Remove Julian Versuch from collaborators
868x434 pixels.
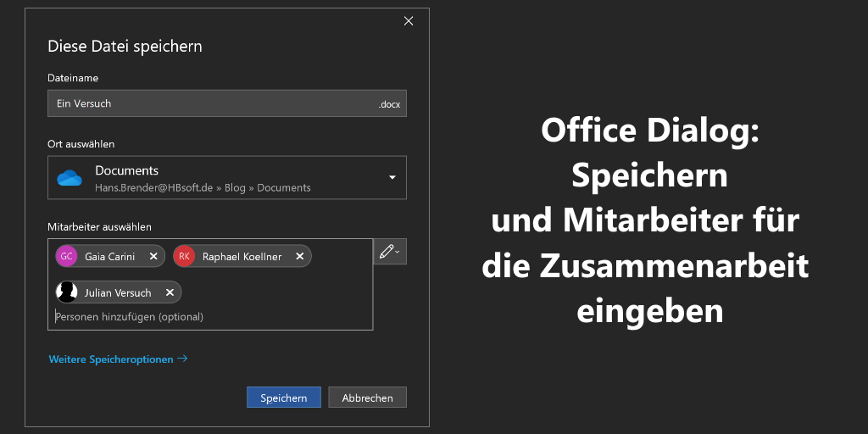pos(170,292)
